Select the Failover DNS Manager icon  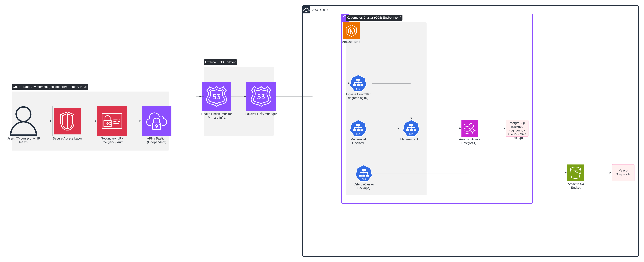click(x=261, y=96)
